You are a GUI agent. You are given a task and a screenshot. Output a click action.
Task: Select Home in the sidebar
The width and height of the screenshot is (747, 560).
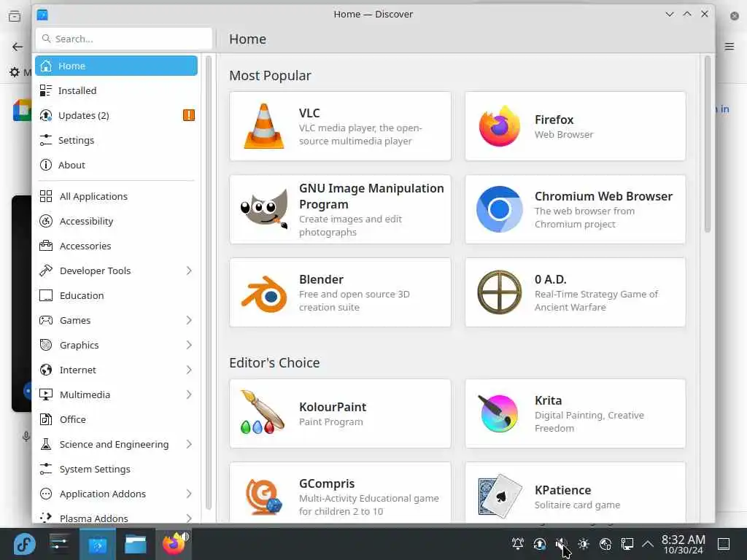coord(116,66)
